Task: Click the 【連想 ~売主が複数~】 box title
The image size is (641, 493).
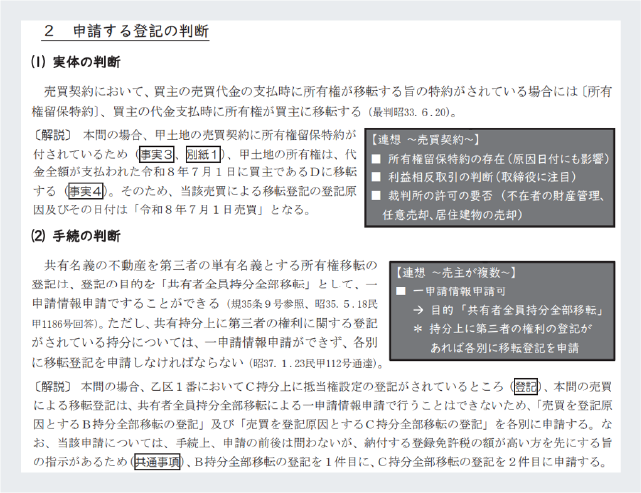Action: click(455, 272)
